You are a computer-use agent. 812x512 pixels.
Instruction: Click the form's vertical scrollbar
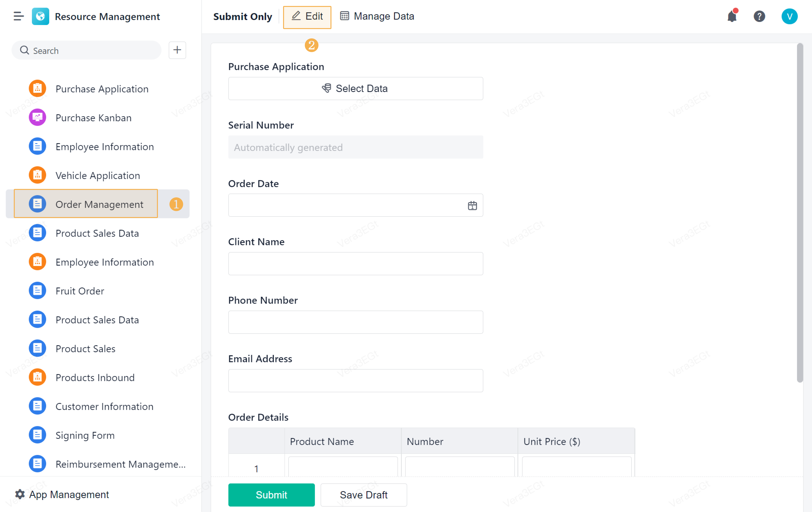800,213
